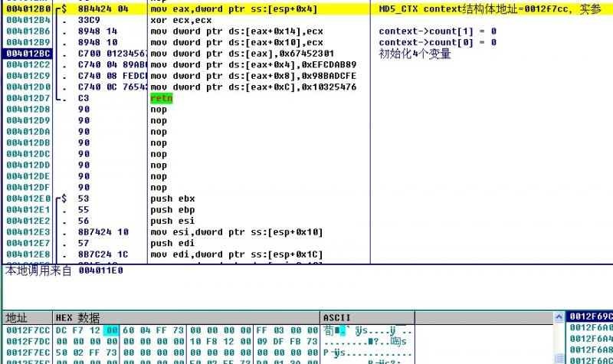Select highlighted address 004012B0 in disassembly
Screen dimensions: 613x364
28,9
